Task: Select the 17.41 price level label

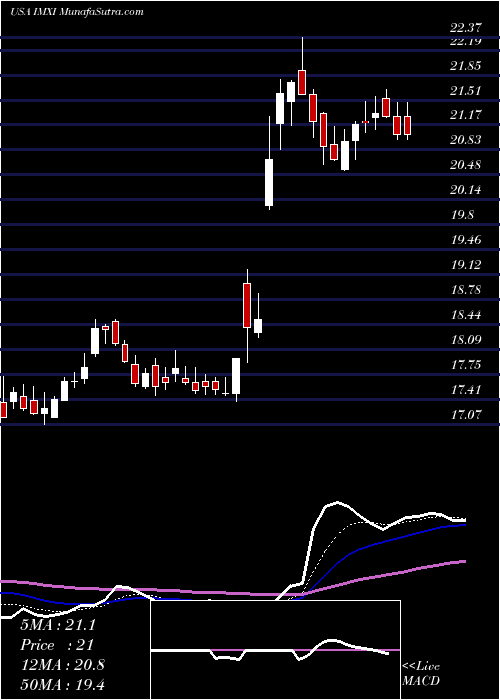Action: coord(466,390)
